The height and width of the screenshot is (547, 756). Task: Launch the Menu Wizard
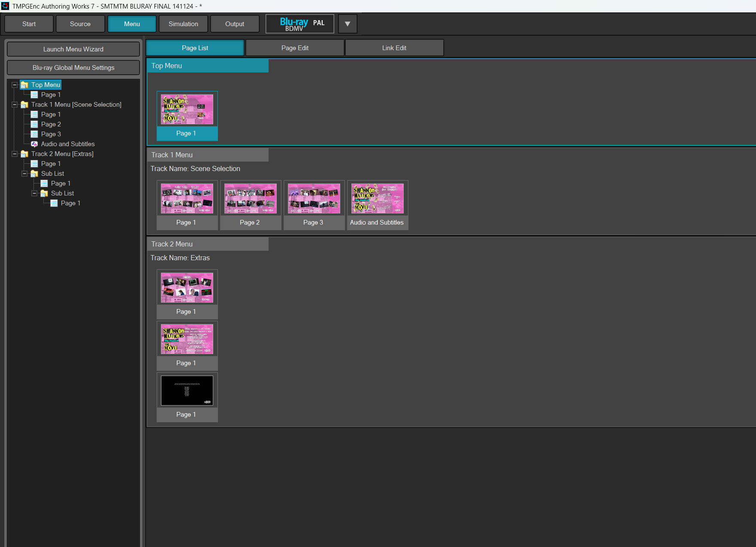click(x=73, y=49)
